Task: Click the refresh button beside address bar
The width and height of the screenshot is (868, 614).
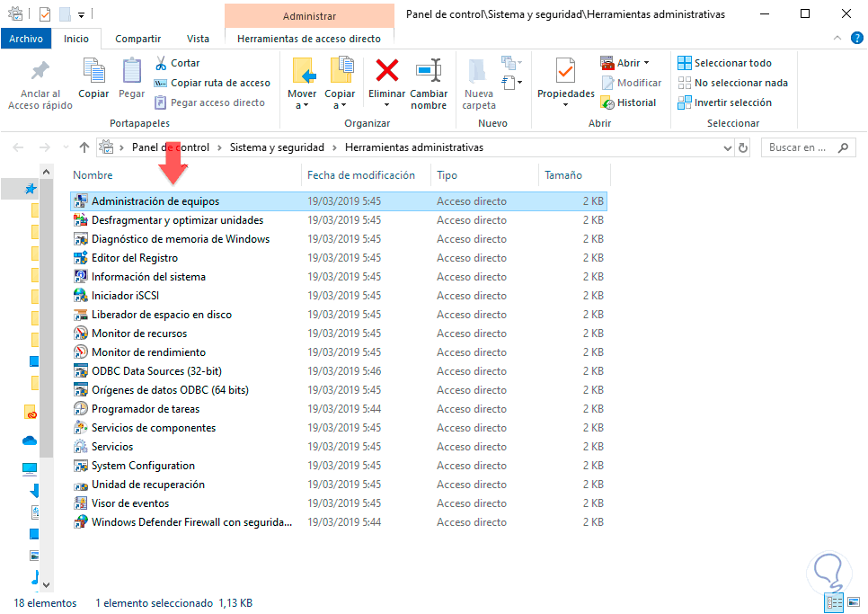Action: [743, 147]
